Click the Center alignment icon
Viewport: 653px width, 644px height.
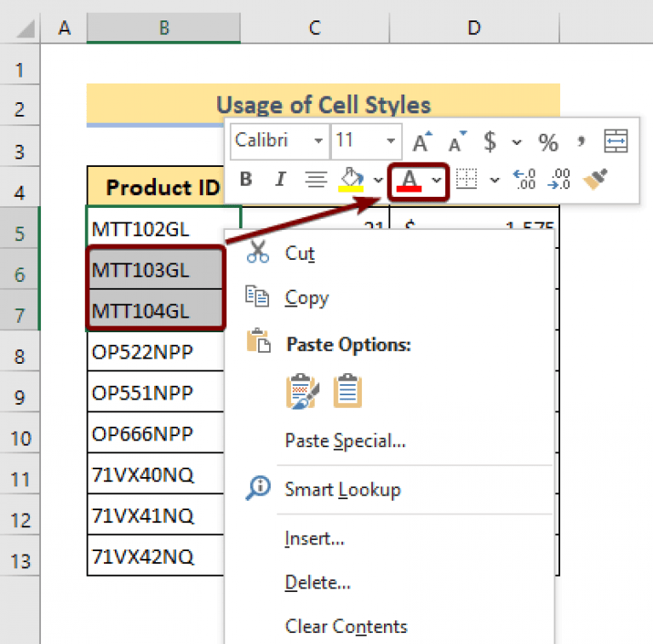click(316, 180)
